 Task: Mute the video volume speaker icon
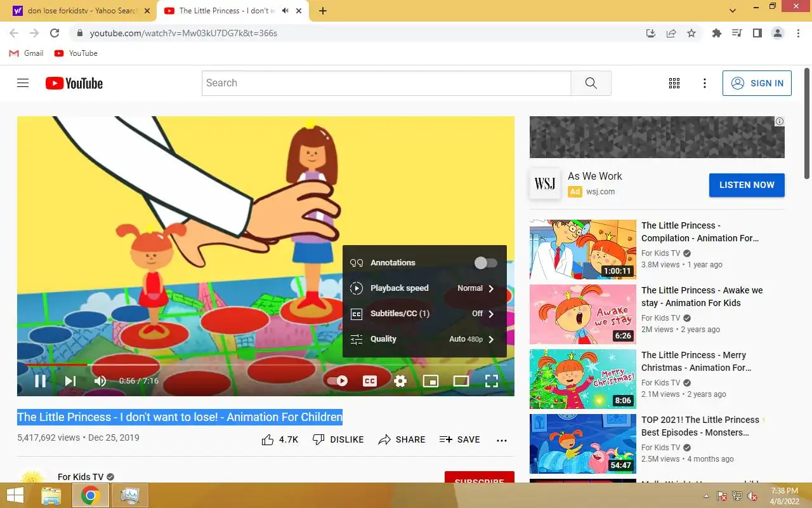[100, 381]
